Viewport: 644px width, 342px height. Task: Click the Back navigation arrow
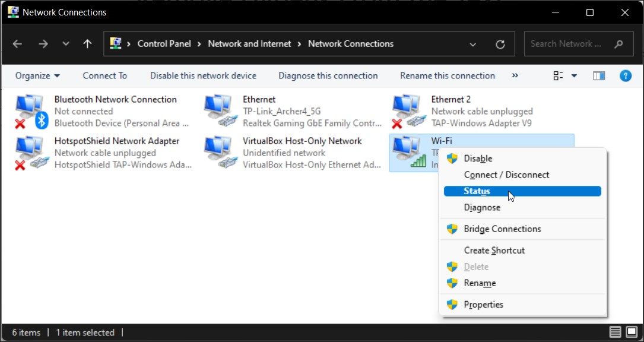click(17, 43)
